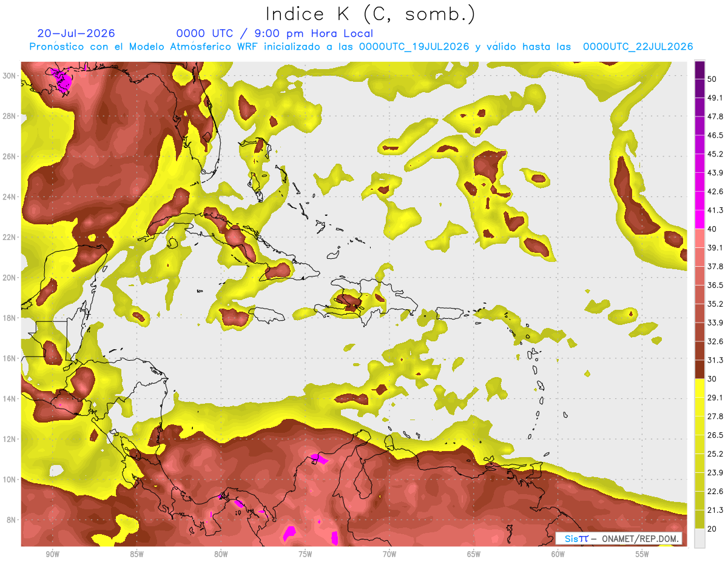This screenshot has height=562, width=728.
Task: Click the colorbar value 41.3
Action: tap(716, 210)
